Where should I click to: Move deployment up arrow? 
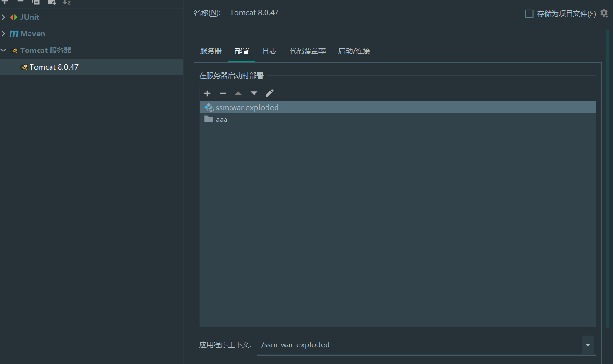click(238, 93)
